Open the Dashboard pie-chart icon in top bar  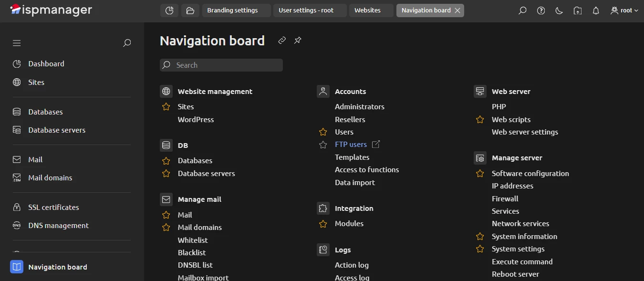click(169, 10)
